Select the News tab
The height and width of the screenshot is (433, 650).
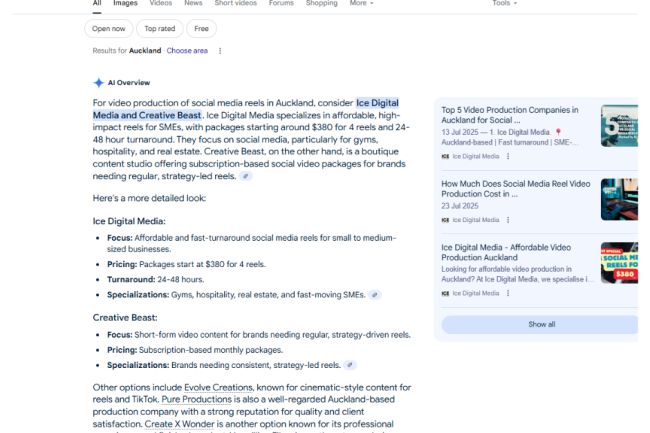click(x=193, y=3)
